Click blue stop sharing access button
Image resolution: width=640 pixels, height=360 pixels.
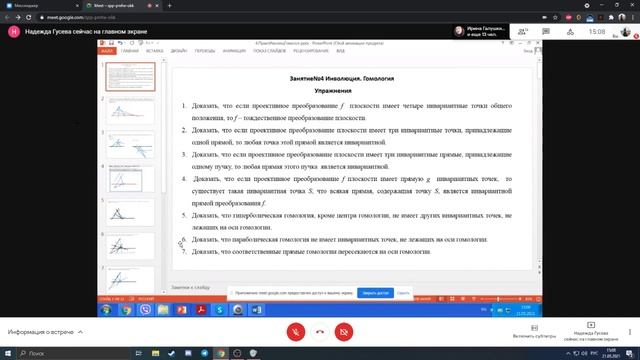(376, 293)
